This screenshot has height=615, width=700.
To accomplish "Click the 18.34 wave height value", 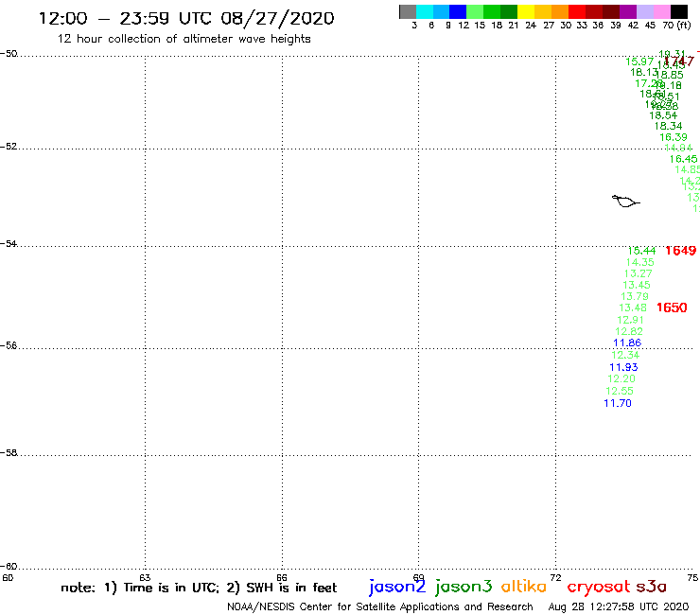I will pyautogui.click(x=668, y=126).
